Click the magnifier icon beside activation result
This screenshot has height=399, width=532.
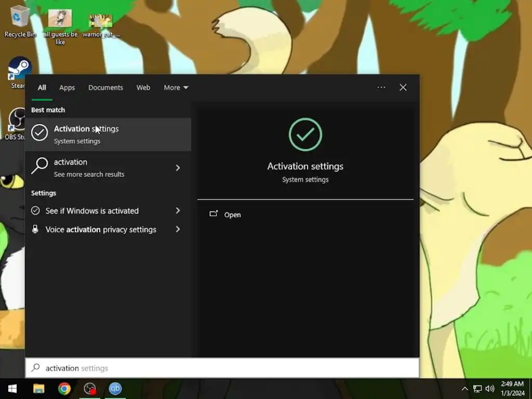(x=39, y=166)
